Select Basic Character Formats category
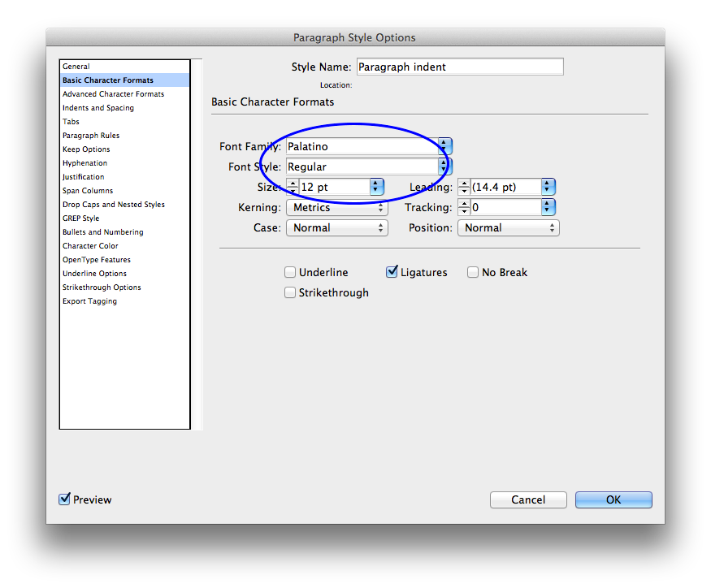This screenshot has width=711, height=588. 124,80
